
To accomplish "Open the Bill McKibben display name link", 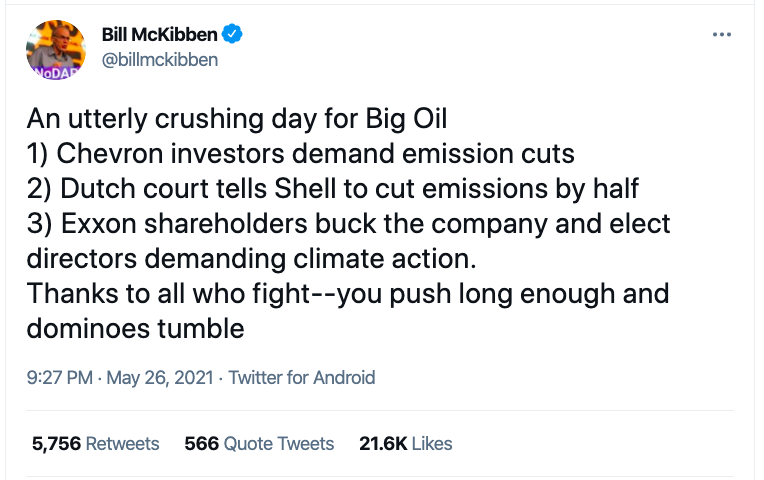I will 160,35.
